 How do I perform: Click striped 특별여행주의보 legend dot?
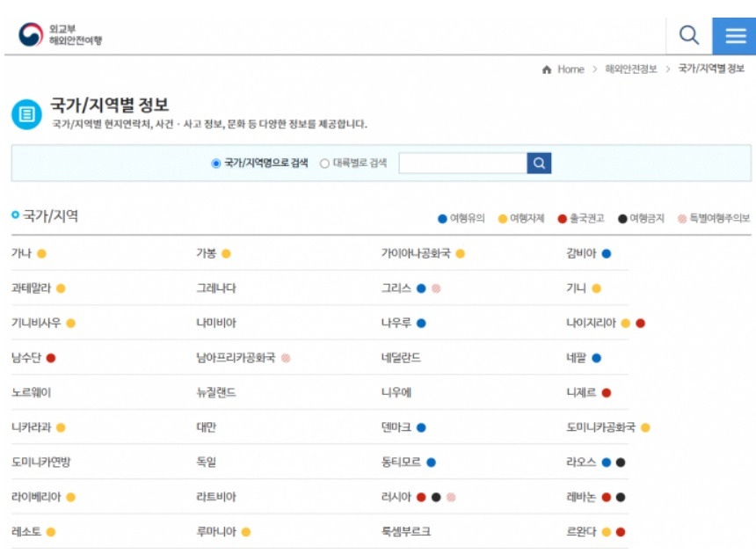682,219
